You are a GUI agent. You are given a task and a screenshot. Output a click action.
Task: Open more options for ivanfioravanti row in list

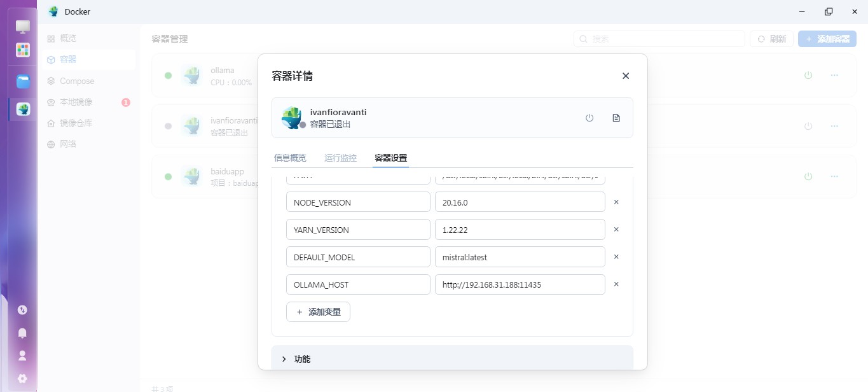[834, 126]
